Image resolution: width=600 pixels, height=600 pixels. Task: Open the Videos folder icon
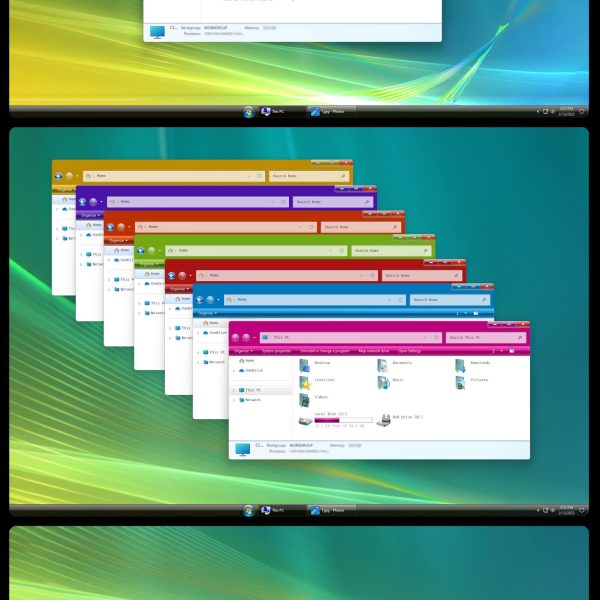[x=305, y=400]
